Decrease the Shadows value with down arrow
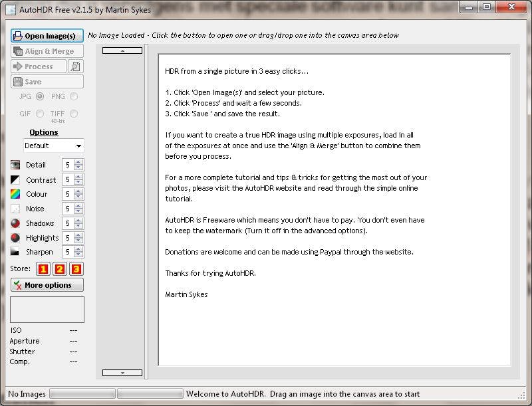 (x=78, y=226)
